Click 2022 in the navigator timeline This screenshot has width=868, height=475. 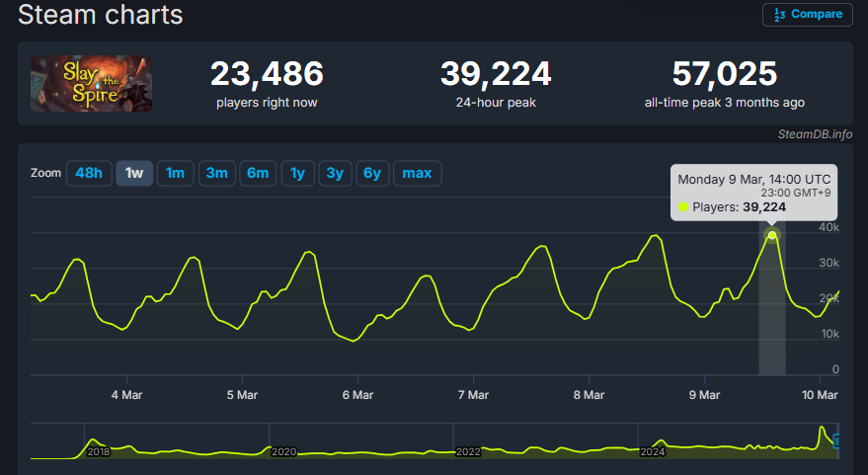point(468,451)
